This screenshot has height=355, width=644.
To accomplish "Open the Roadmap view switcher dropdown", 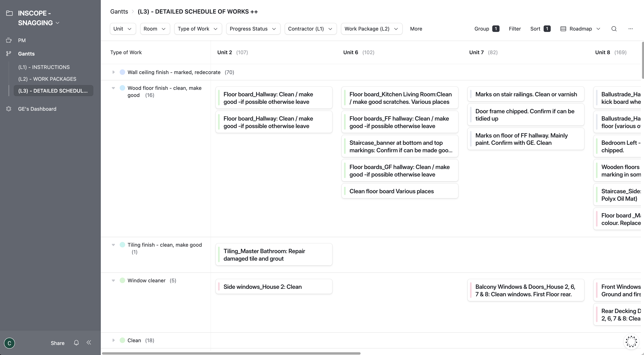I will pos(580,29).
